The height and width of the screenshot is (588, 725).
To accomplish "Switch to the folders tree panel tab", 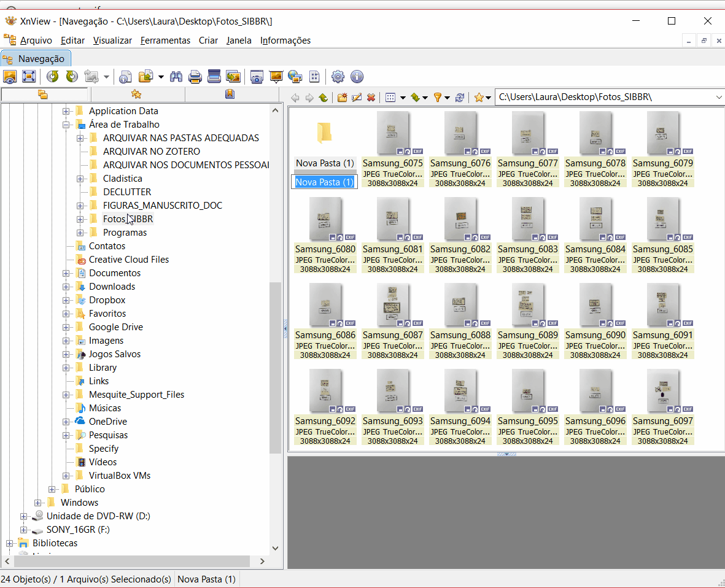I will tap(43, 95).
